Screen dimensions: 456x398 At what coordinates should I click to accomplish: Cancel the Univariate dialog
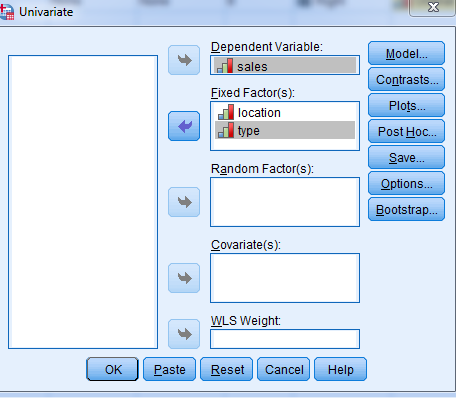284,369
